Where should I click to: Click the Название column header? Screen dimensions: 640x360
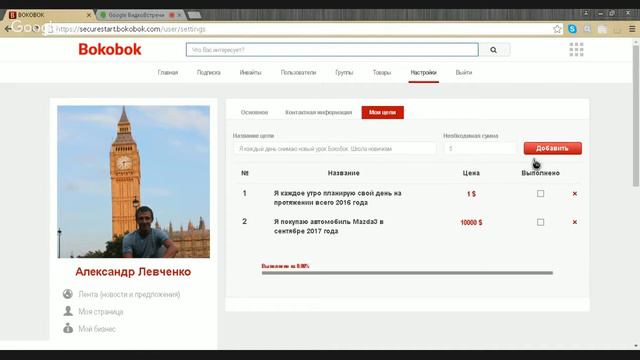(x=343, y=173)
